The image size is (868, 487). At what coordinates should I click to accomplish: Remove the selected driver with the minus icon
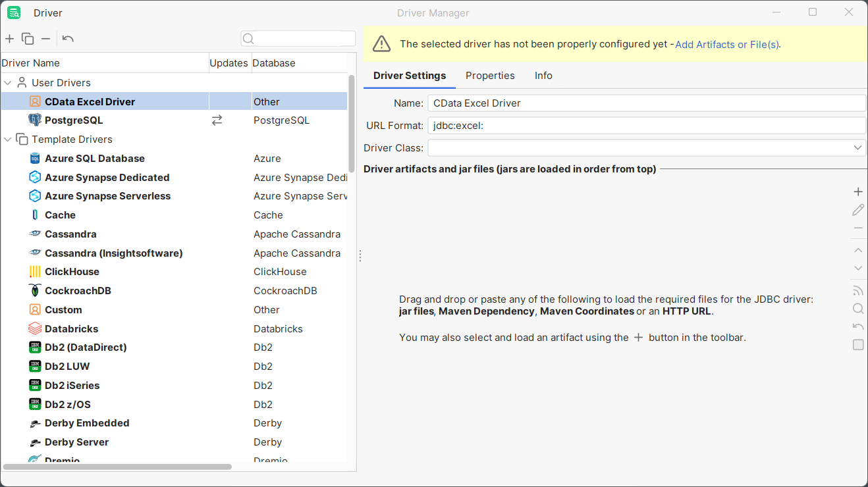45,39
